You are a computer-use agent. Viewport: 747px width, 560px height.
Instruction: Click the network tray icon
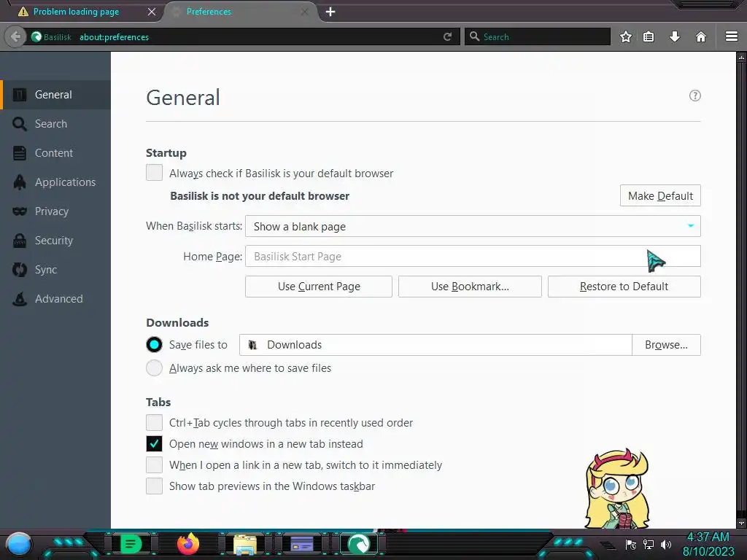[x=649, y=544]
